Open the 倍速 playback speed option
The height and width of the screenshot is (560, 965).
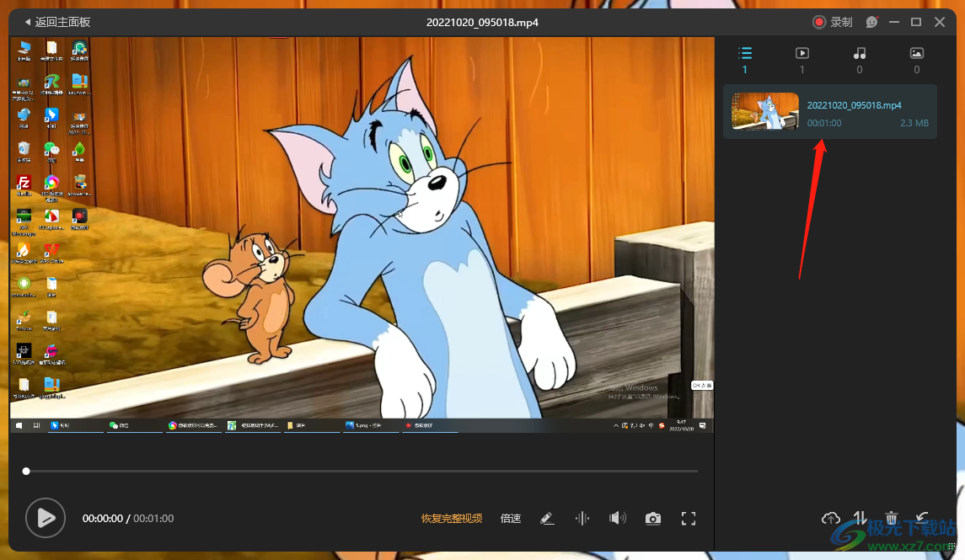click(511, 519)
